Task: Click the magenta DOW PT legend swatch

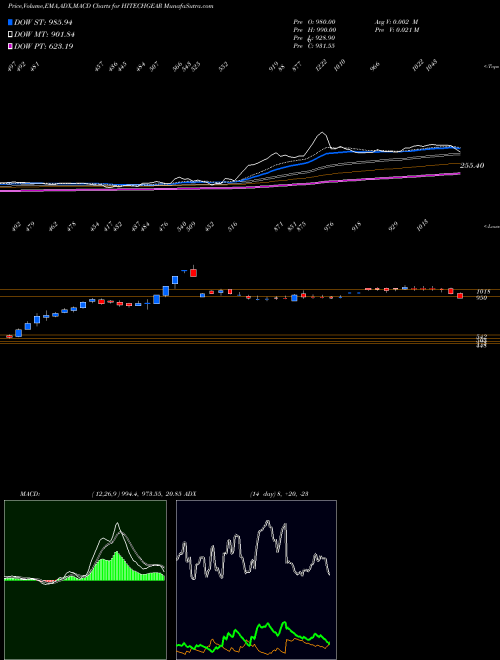Action: tap(10, 46)
